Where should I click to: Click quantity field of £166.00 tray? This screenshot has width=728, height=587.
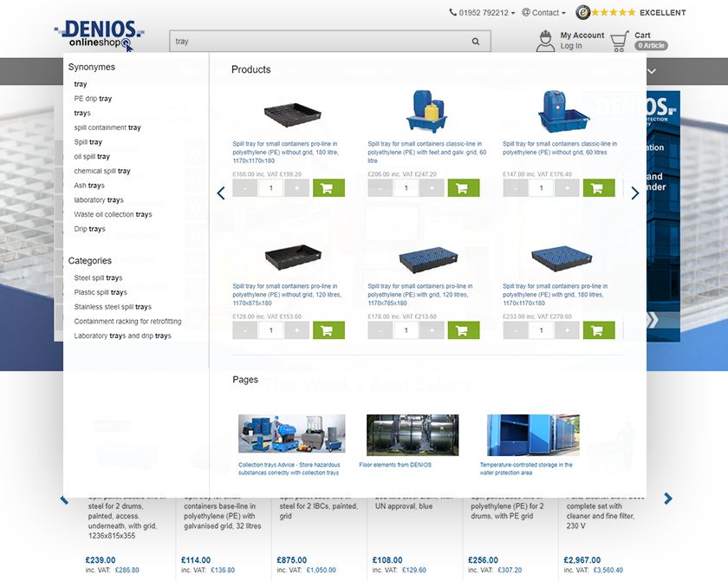[x=270, y=188]
